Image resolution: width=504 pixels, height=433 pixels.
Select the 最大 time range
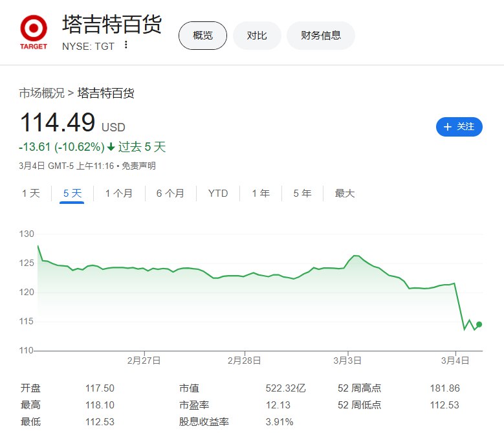click(x=345, y=193)
